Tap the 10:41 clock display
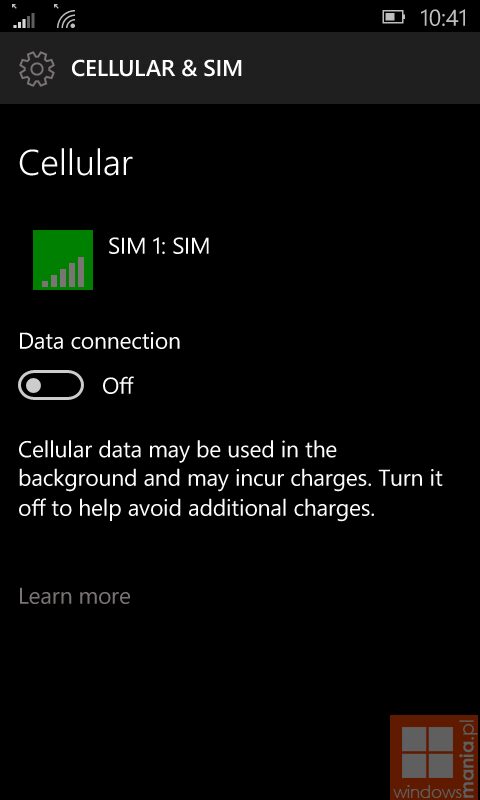 click(x=443, y=18)
